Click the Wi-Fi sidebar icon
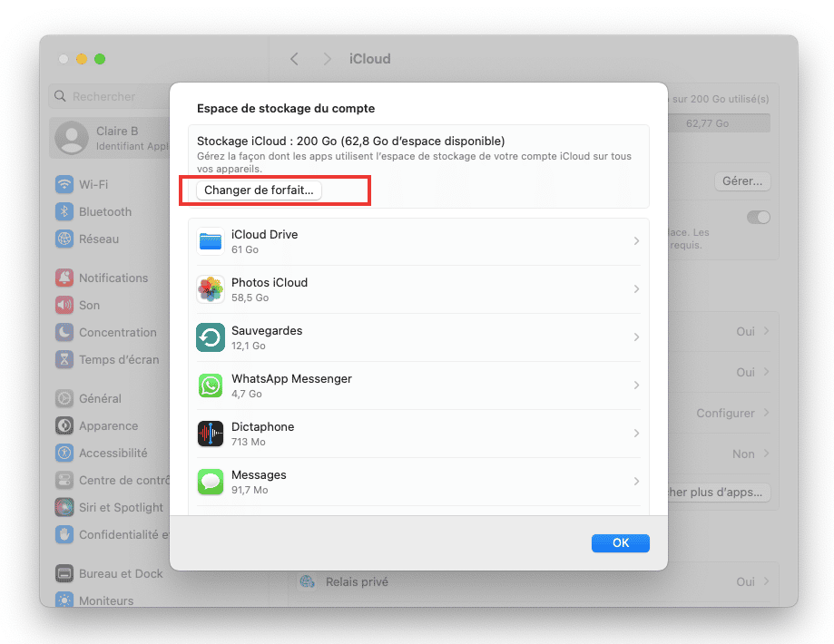The height and width of the screenshot is (644, 834). pos(64,184)
